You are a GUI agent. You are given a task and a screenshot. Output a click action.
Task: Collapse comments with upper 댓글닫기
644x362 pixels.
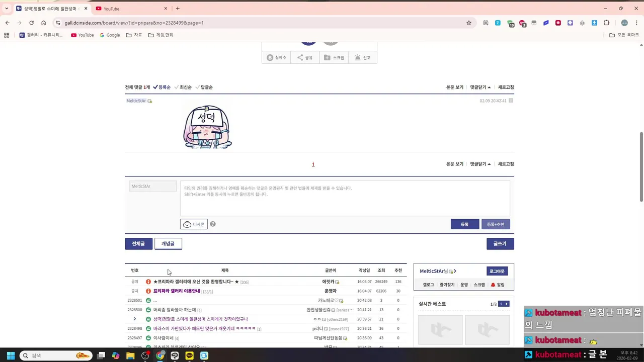point(480,87)
